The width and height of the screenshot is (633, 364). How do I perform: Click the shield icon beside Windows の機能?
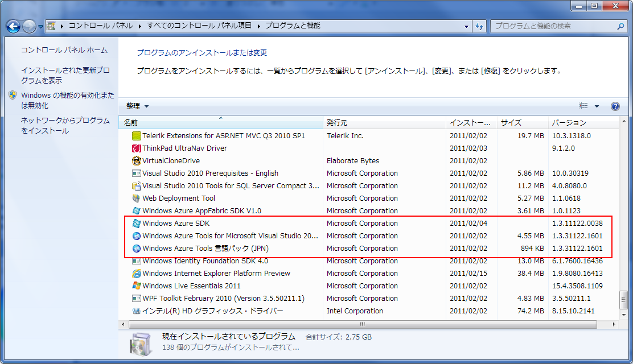[13, 95]
